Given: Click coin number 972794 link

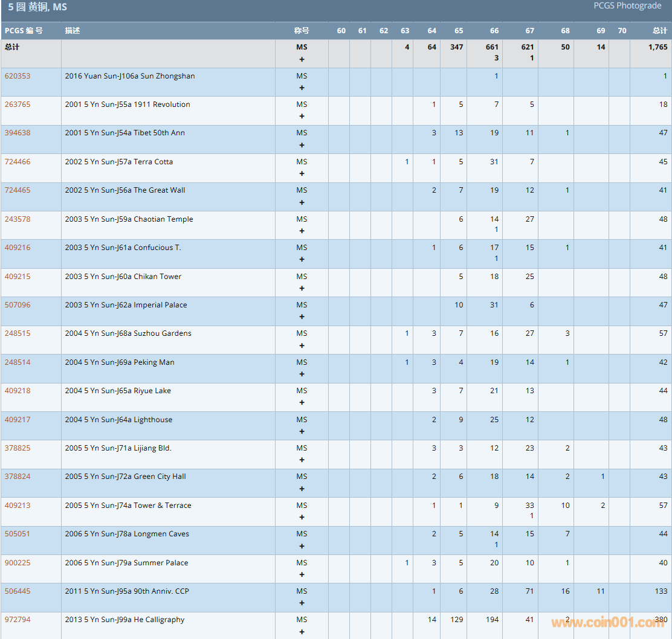Looking at the screenshot, I should [x=18, y=620].
